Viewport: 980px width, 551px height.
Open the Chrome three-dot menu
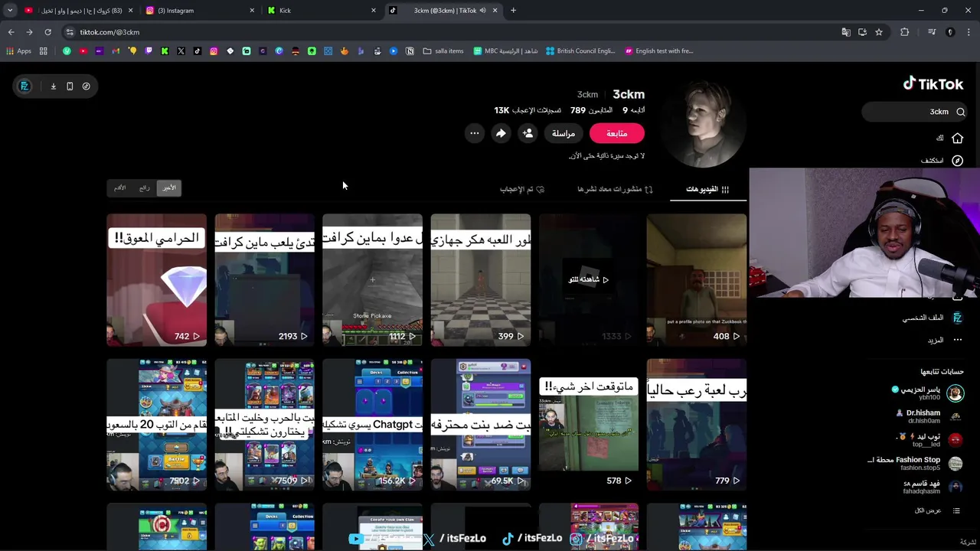click(969, 32)
